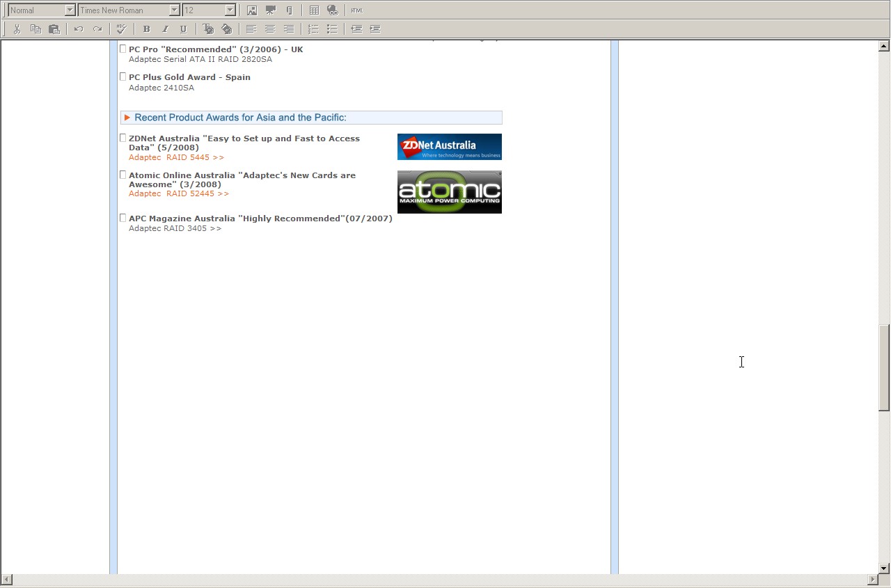Click the paperclip attachment icon

pos(289,10)
